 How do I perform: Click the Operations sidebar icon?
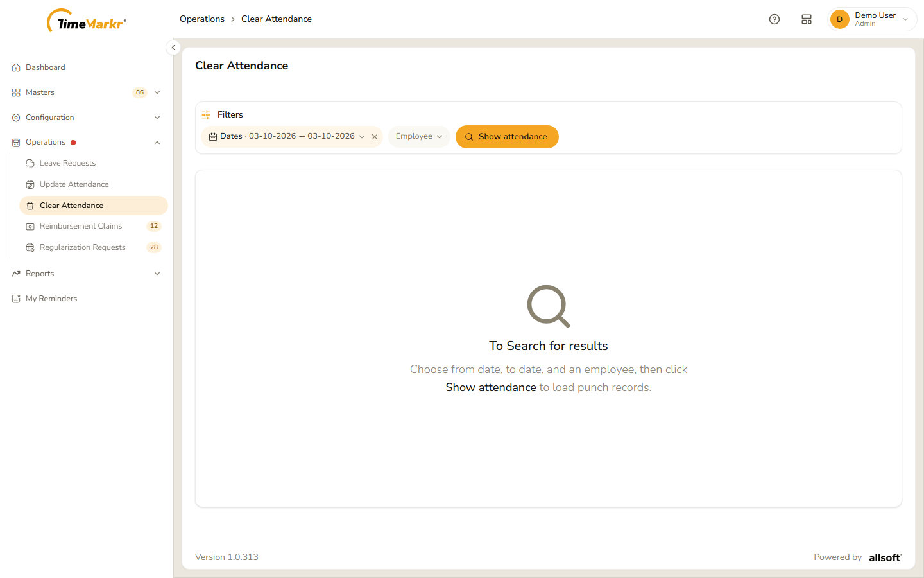coord(16,143)
